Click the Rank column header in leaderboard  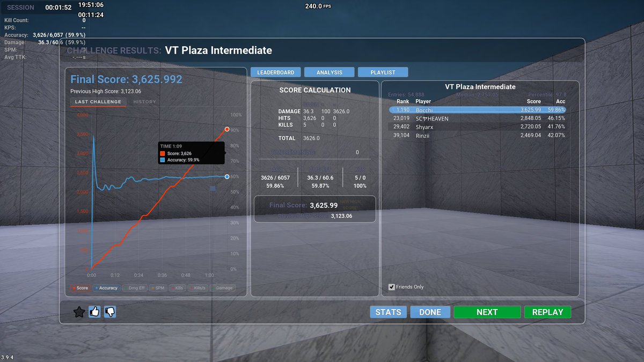point(403,101)
